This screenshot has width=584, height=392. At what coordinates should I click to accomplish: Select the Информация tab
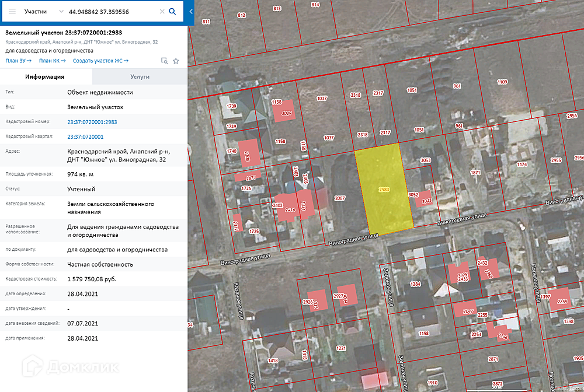point(46,76)
